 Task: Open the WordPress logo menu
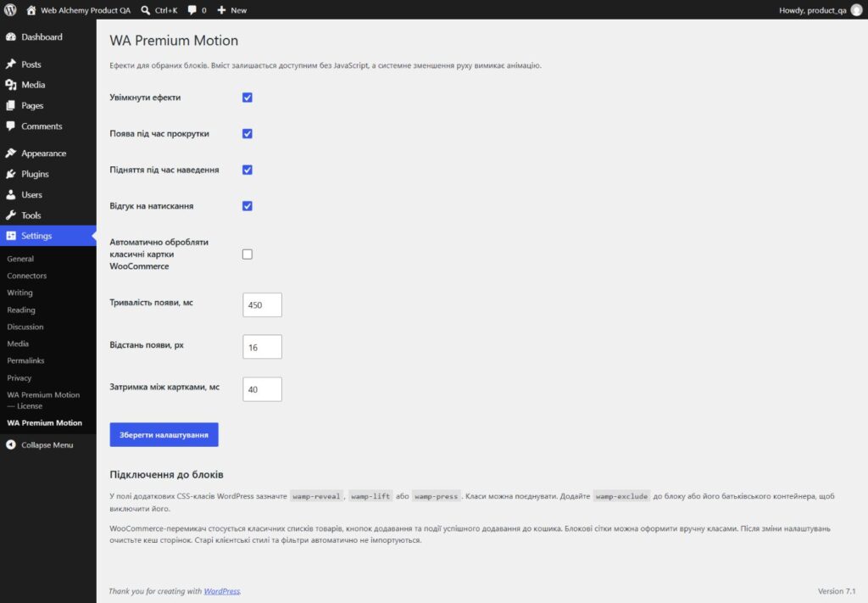click(10, 10)
